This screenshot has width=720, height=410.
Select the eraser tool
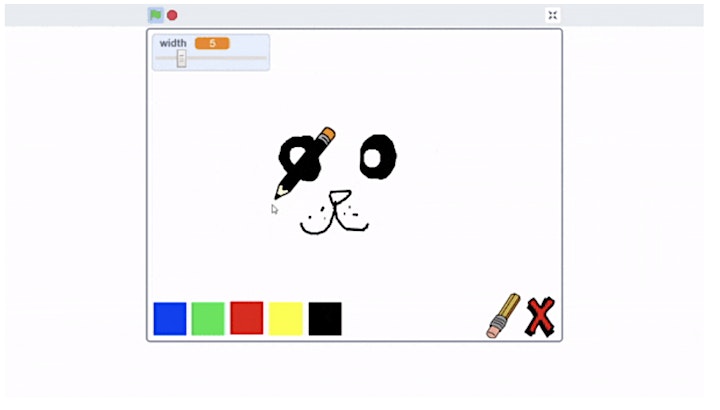503,316
